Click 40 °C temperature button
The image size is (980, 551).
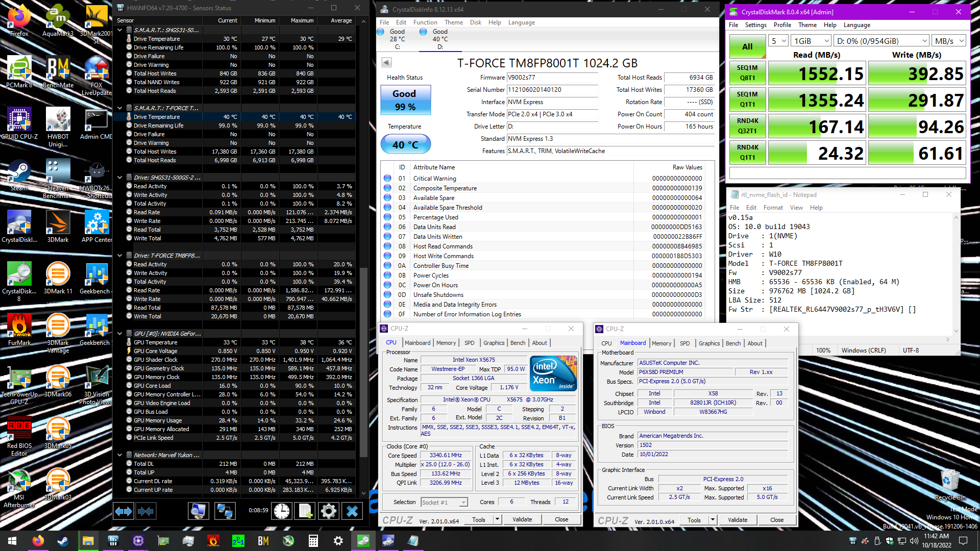(x=405, y=145)
